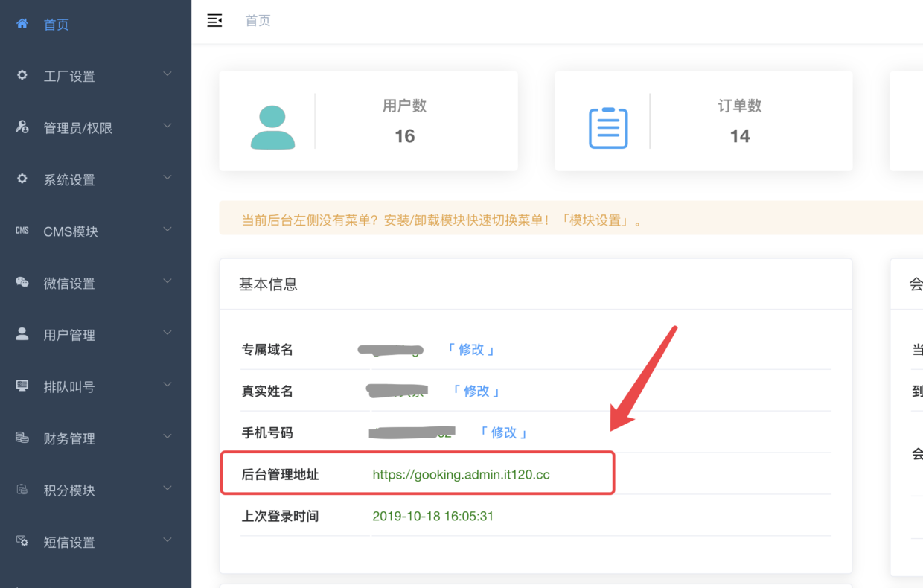
Task: Click the 财务管理 coins icon
Action: click(22, 438)
